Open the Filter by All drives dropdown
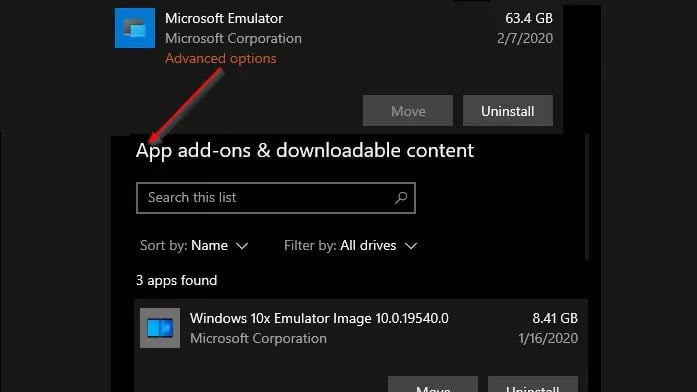The width and height of the screenshot is (697, 392). (x=350, y=245)
